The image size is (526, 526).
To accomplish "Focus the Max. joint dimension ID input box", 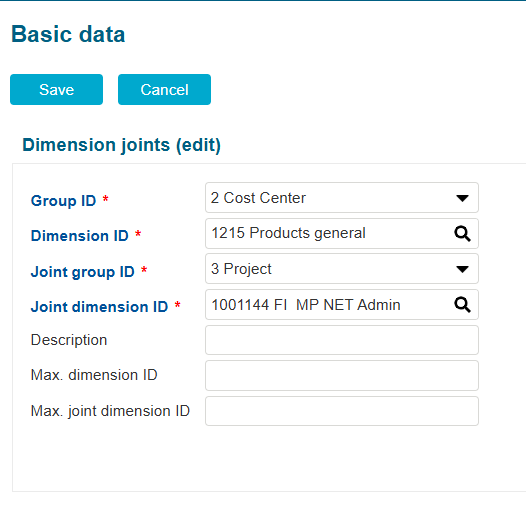I will coord(342,411).
